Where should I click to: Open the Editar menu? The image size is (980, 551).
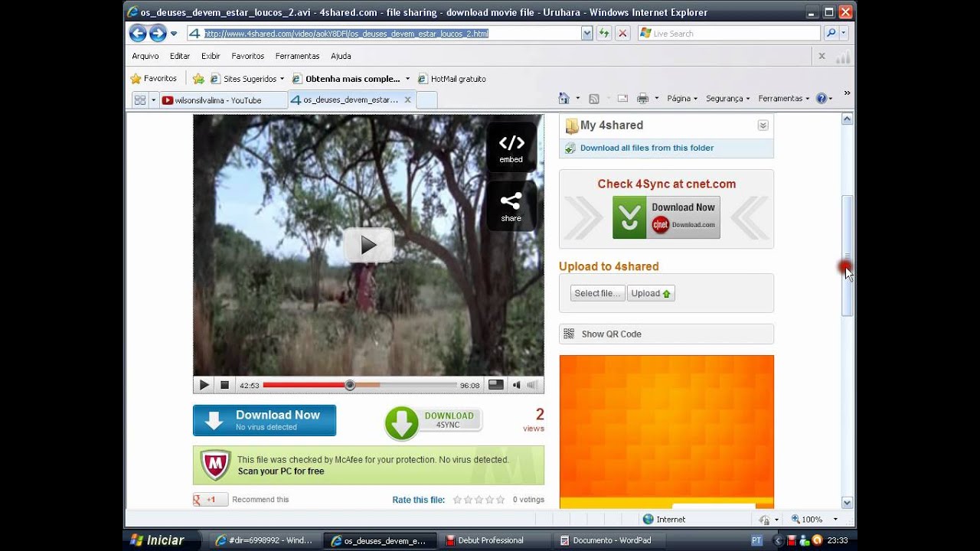coord(180,56)
